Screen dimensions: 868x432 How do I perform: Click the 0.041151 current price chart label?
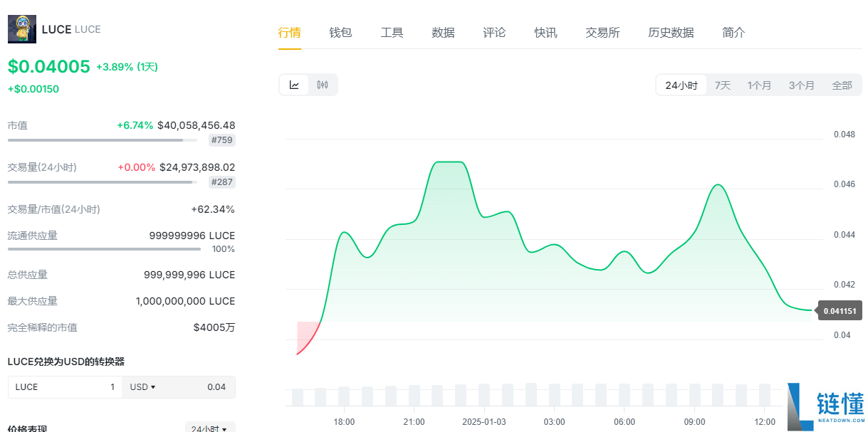[x=840, y=311]
